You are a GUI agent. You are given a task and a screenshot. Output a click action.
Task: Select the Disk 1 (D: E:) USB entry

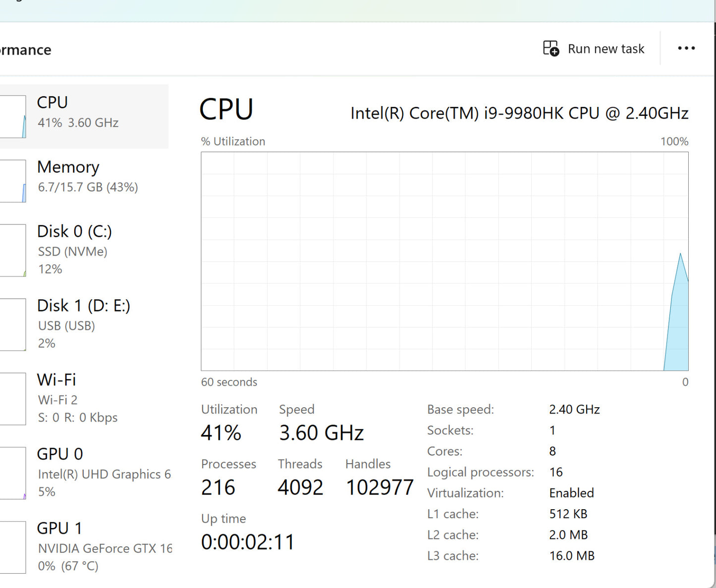pyautogui.click(x=83, y=323)
